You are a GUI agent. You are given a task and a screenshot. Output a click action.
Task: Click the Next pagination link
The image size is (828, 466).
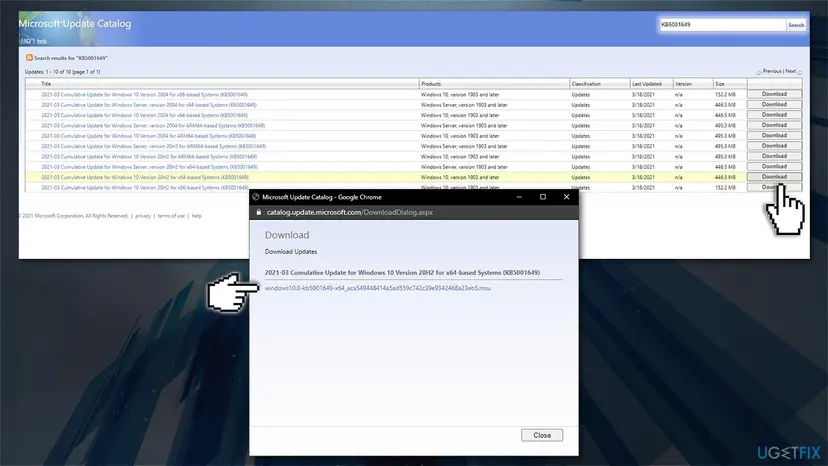791,71
